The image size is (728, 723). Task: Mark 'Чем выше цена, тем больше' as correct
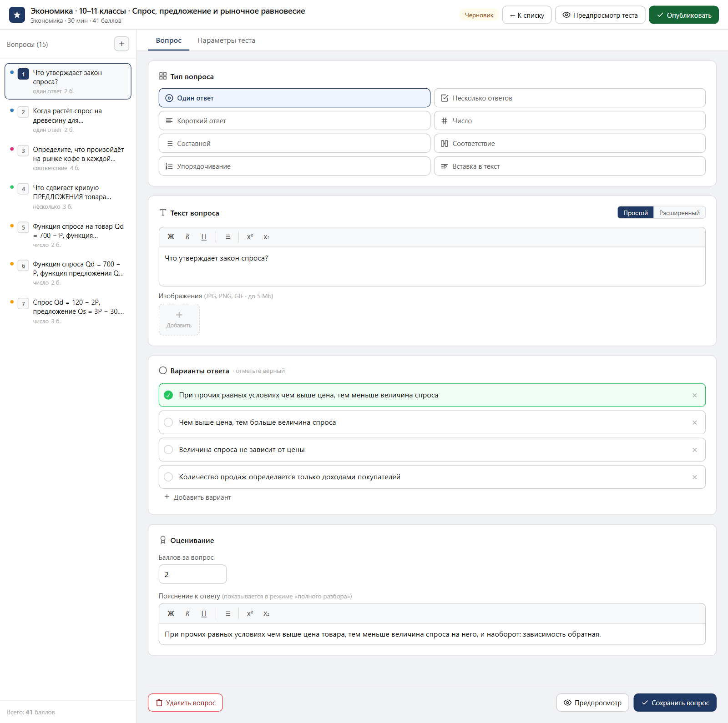[168, 422]
